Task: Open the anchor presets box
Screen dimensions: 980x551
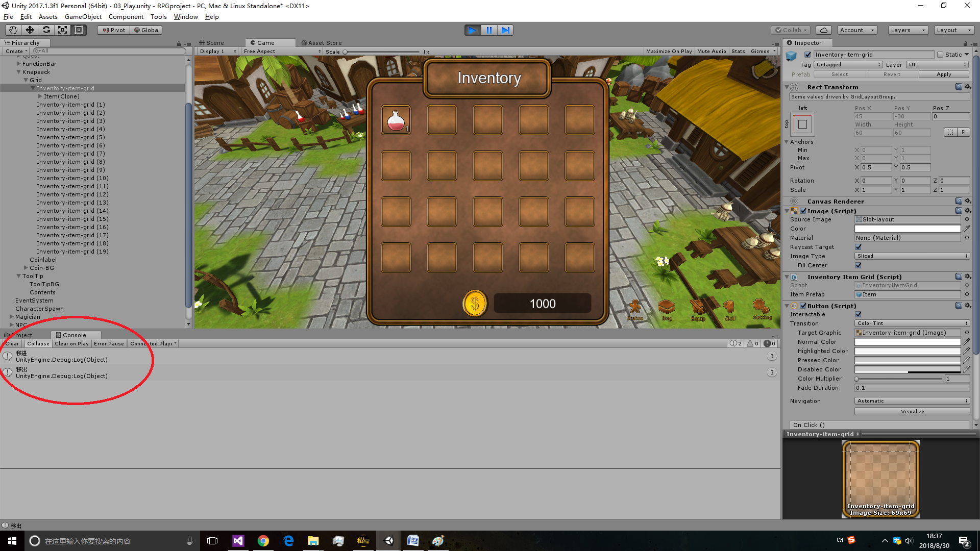Action: coord(802,124)
